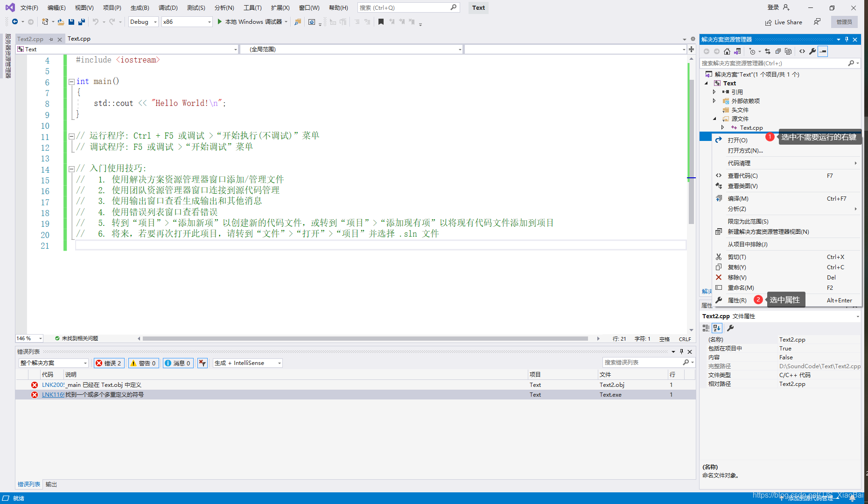Click the New Project toolbar icon
This screenshot has height=504, width=868.
pos(45,22)
